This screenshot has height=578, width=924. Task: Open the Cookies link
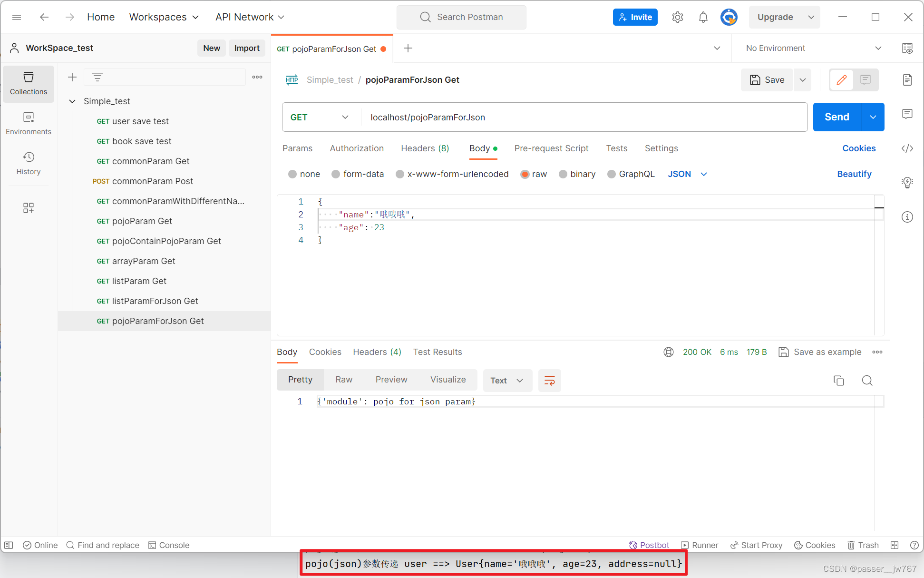[859, 148]
